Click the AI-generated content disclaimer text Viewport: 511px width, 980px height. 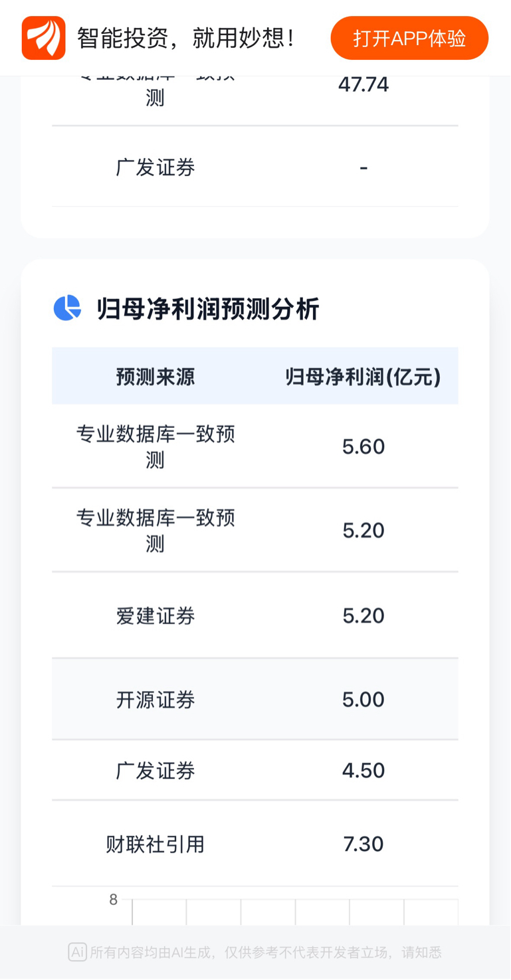[x=265, y=953]
